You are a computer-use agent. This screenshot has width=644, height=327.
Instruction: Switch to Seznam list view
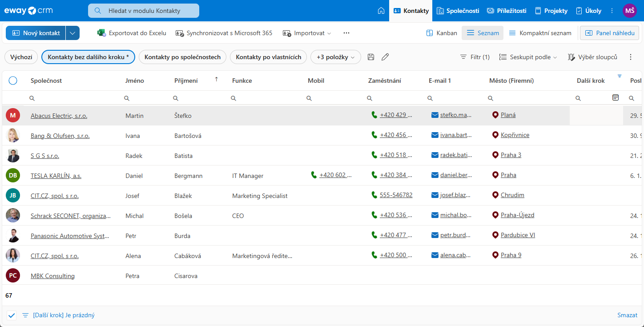click(483, 33)
